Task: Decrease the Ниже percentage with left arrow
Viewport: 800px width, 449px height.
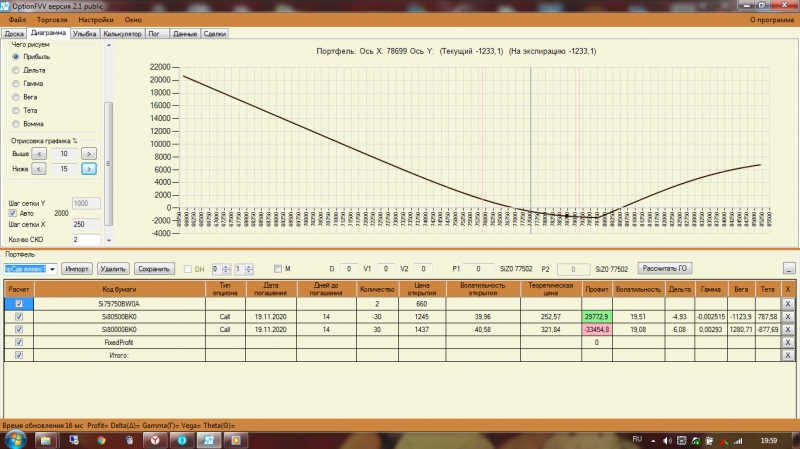Action: (39, 169)
